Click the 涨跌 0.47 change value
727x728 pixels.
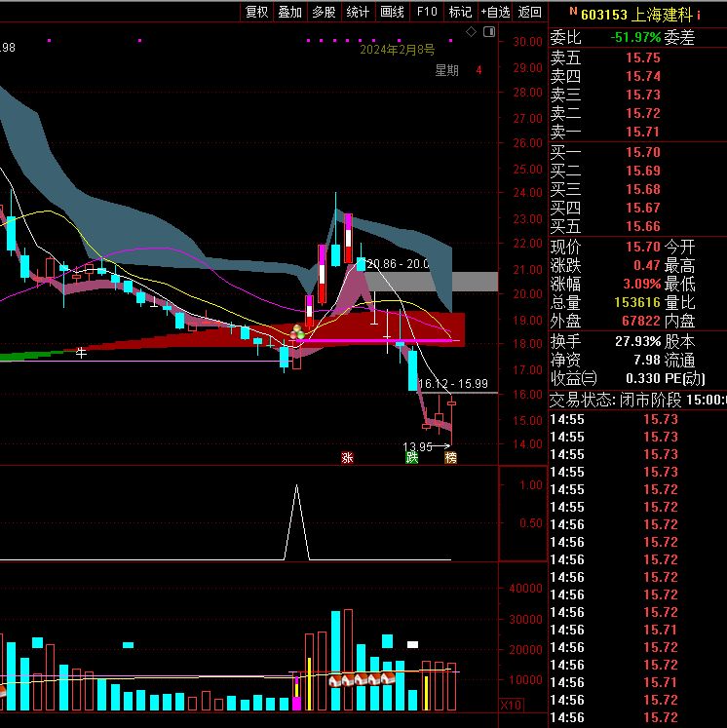click(647, 265)
